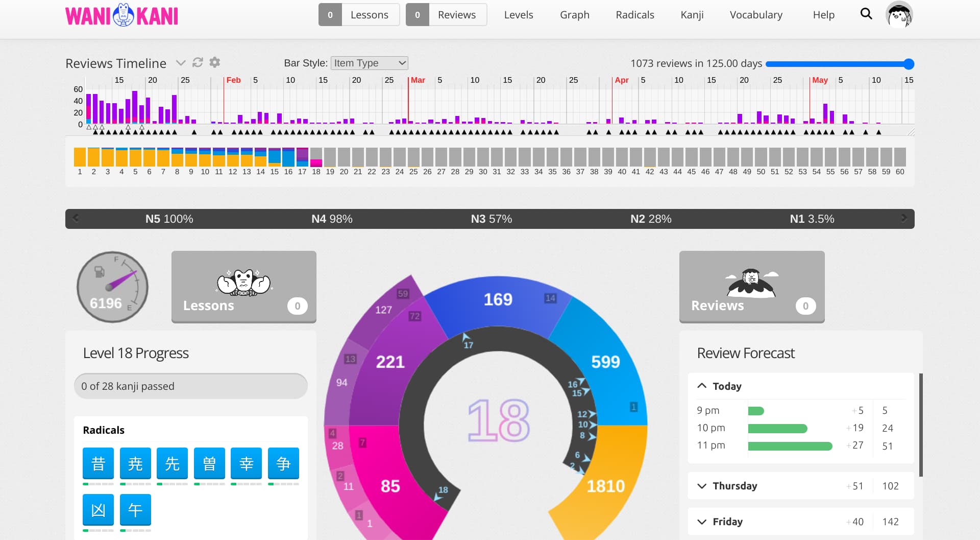Select level 60 bar in level chart
This screenshot has width=980, height=540.
pos(900,157)
